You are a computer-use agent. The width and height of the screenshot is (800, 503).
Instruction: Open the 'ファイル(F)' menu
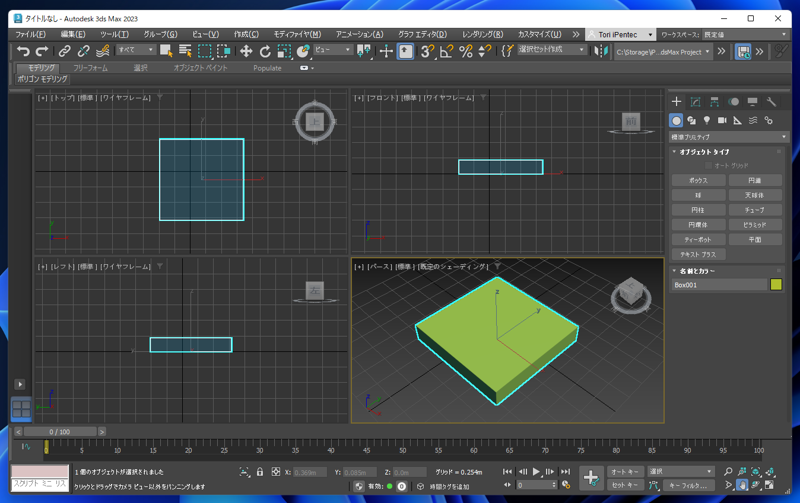pos(30,34)
